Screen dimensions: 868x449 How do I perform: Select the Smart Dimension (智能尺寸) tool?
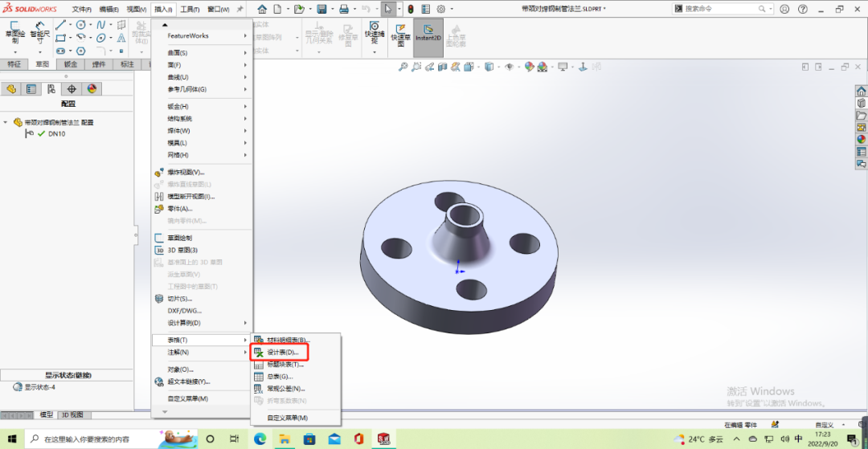40,34
